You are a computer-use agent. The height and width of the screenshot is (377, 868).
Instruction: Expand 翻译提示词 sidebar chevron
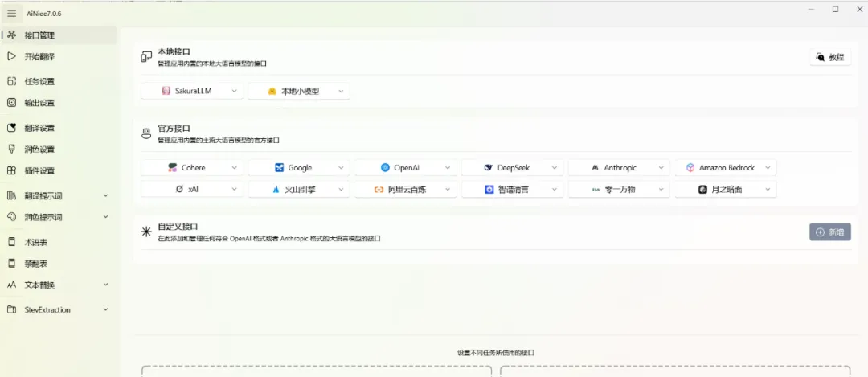point(106,195)
